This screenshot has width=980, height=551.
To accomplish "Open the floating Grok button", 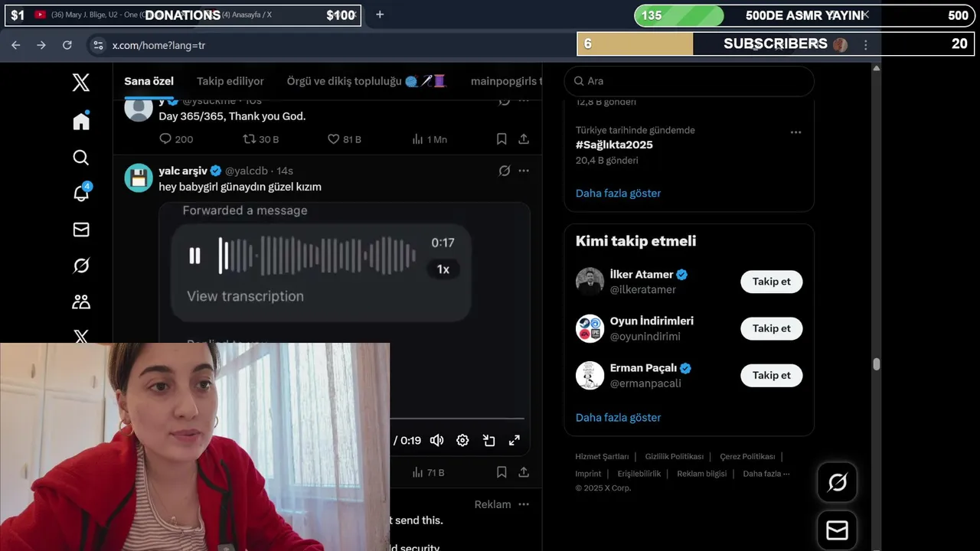I will pos(837,482).
